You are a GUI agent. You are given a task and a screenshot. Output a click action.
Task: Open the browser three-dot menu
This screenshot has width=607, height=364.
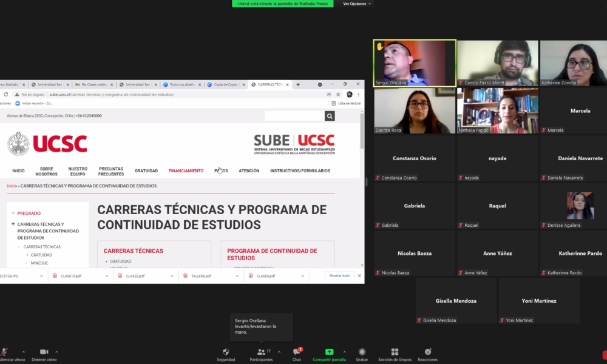(x=359, y=95)
